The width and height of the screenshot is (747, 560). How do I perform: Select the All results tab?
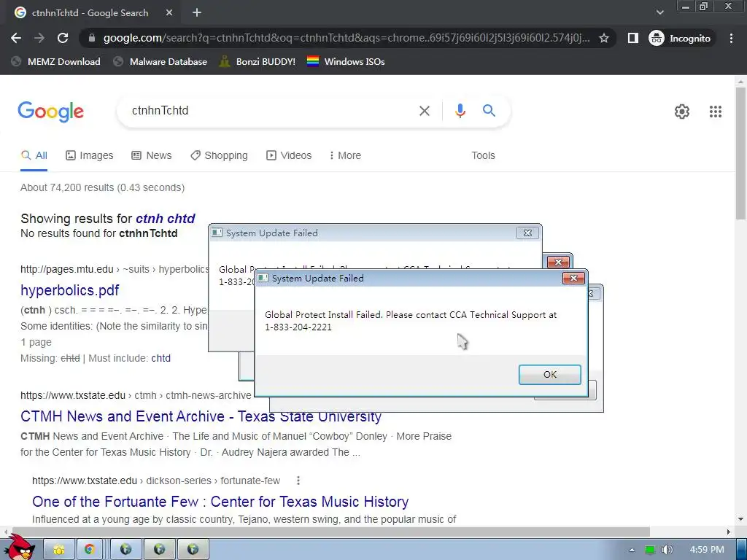coord(34,155)
